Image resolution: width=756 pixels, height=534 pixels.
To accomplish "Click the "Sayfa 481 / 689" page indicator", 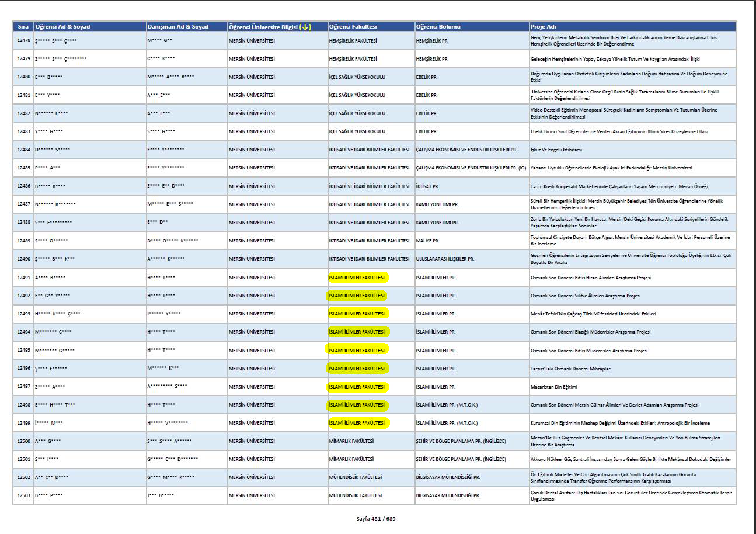I will [x=376, y=518].
